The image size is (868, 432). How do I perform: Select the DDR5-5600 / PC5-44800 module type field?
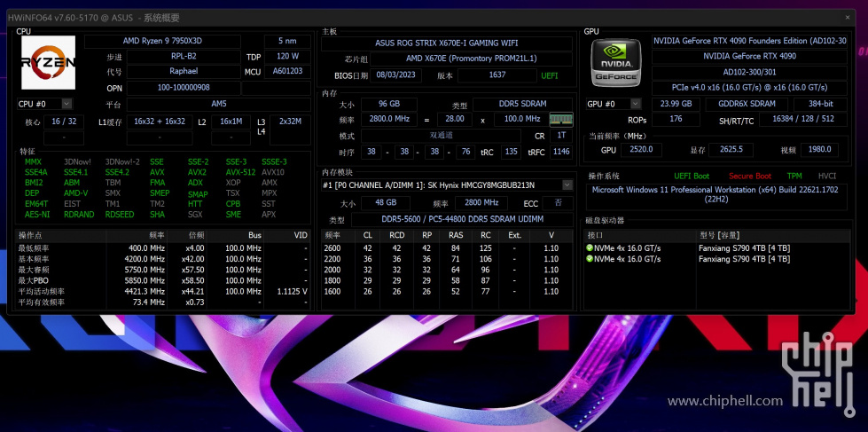462,219
